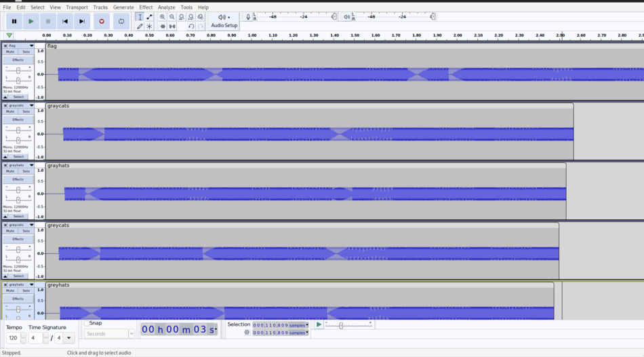Adjust the flag track gain slider
644x357 pixels.
coord(18,70)
